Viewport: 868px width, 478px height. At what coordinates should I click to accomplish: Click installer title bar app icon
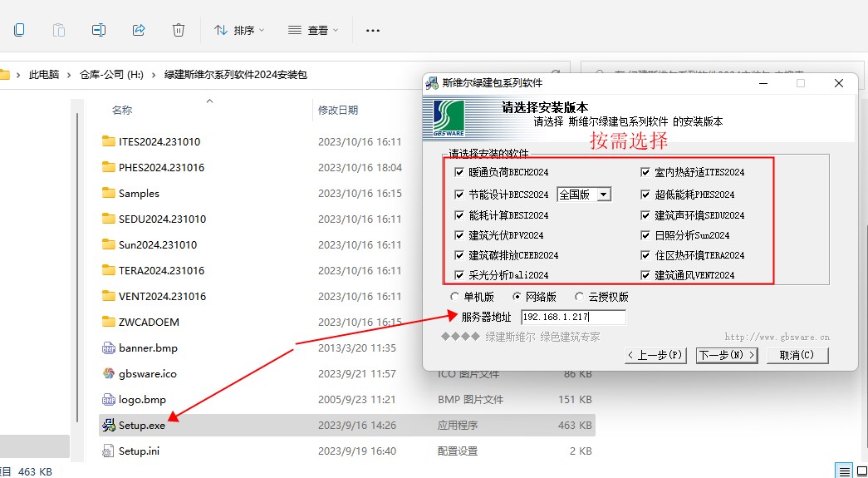[432, 83]
